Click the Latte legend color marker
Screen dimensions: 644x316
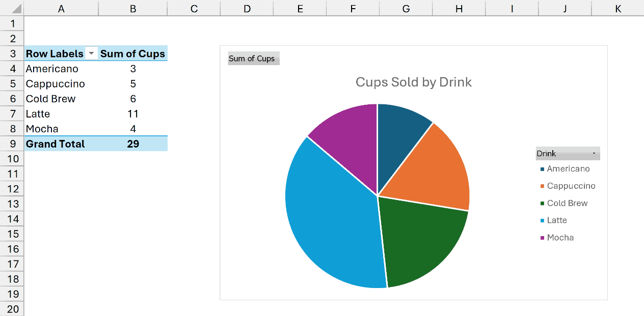pos(542,220)
